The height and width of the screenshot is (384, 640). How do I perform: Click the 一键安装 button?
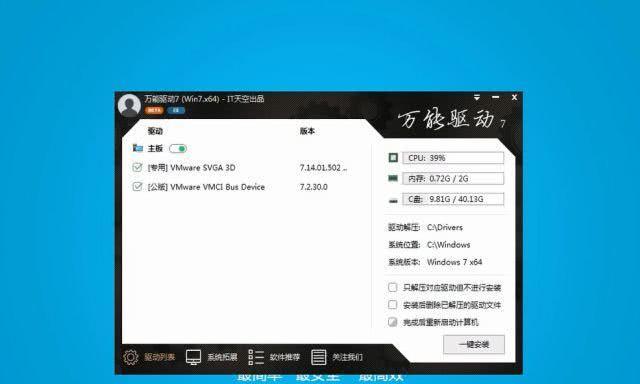tap(474, 344)
